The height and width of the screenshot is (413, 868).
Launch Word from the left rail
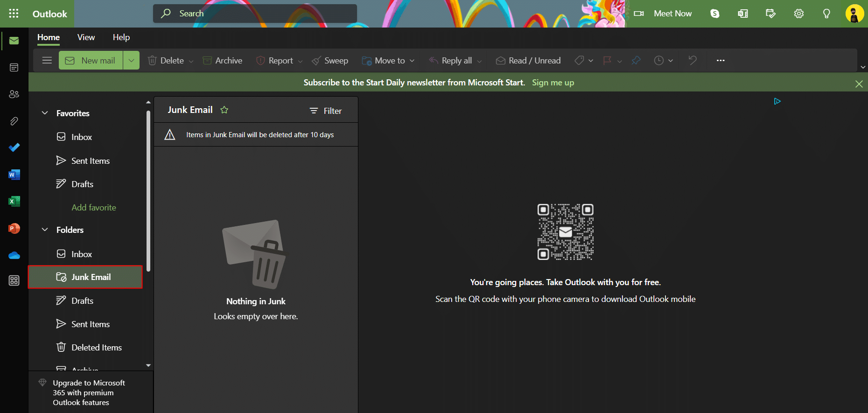coord(14,175)
